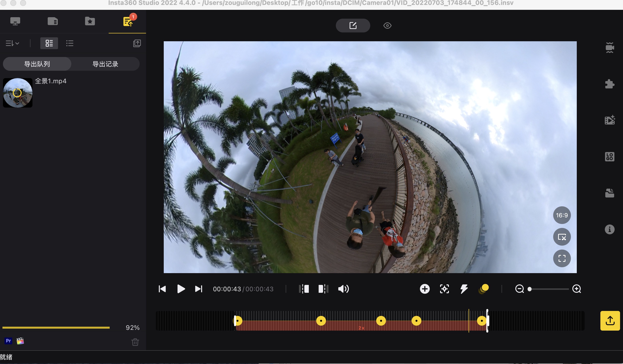
Task: Toggle the preview eye icon above viewer
Action: tap(387, 25)
